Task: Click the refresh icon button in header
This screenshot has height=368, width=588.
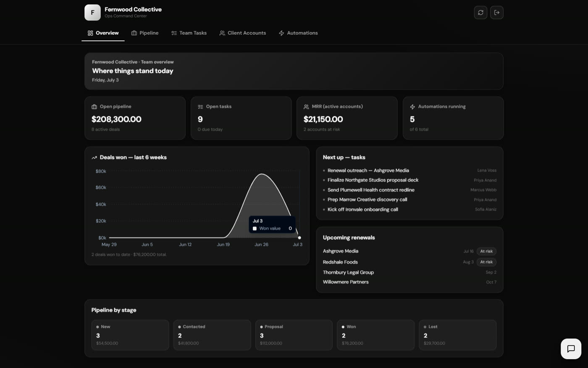Action: 480,13
